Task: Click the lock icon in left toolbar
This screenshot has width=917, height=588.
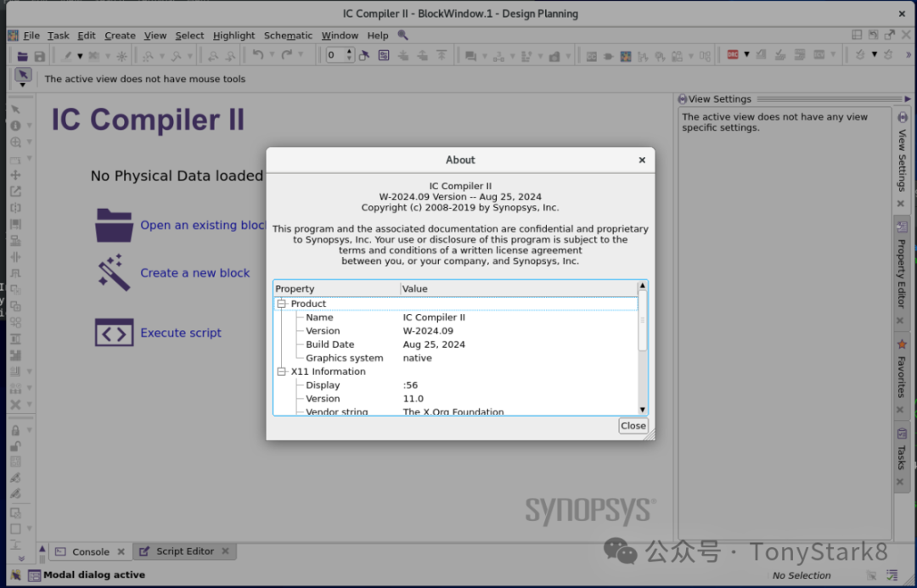Action: (15, 430)
